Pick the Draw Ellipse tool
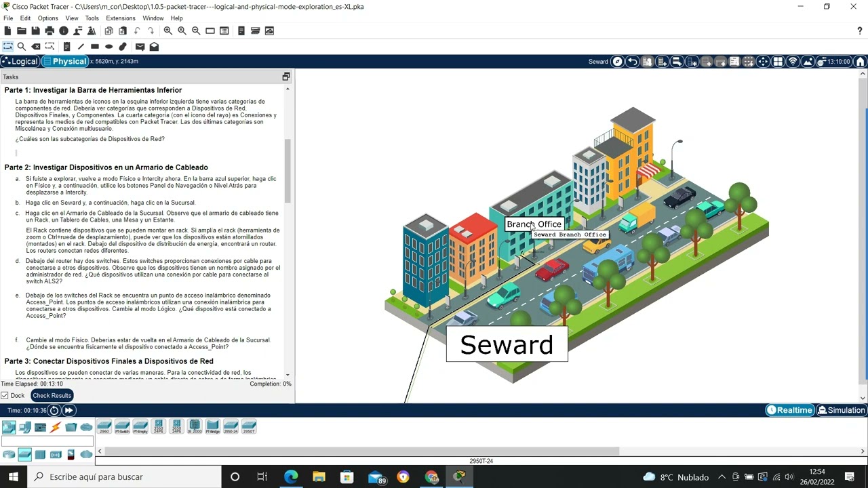The height and width of the screenshot is (488, 868). 108,47
